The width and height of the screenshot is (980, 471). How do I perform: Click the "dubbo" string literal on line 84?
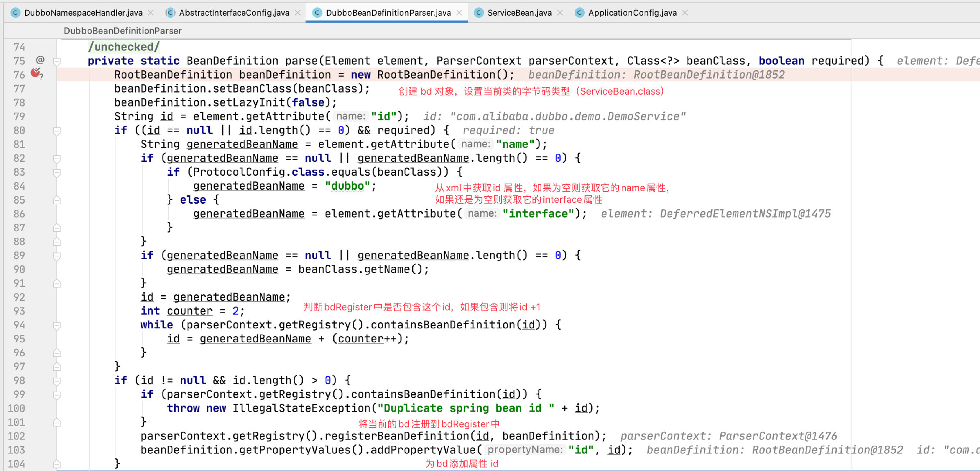[x=347, y=186]
